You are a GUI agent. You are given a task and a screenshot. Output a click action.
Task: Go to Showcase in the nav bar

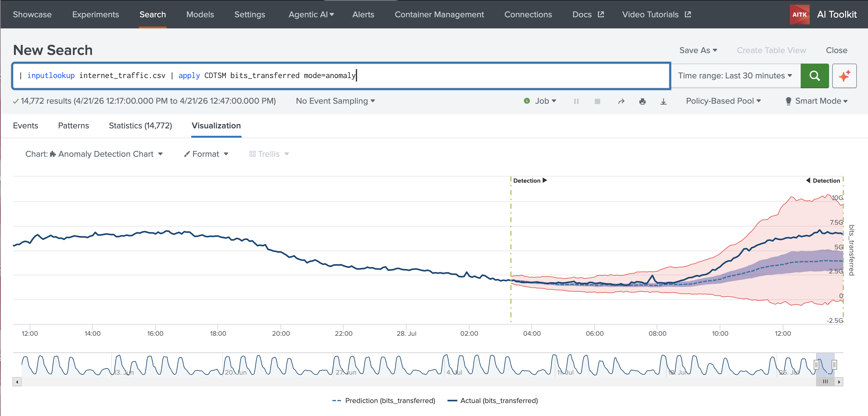point(32,15)
